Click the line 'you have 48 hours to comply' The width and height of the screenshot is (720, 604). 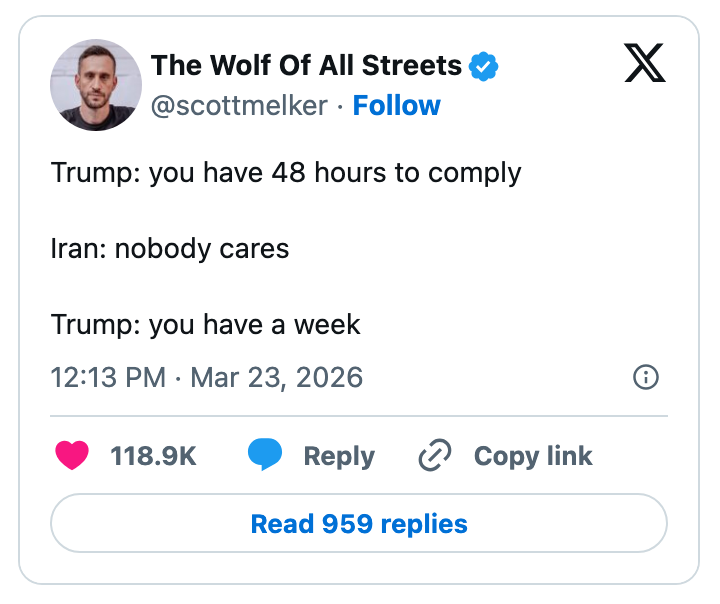(335, 172)
